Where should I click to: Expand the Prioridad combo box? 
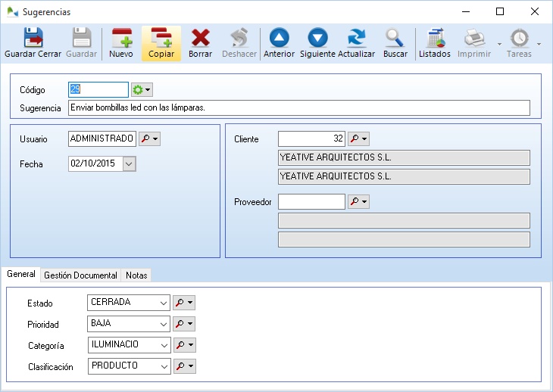164,324
